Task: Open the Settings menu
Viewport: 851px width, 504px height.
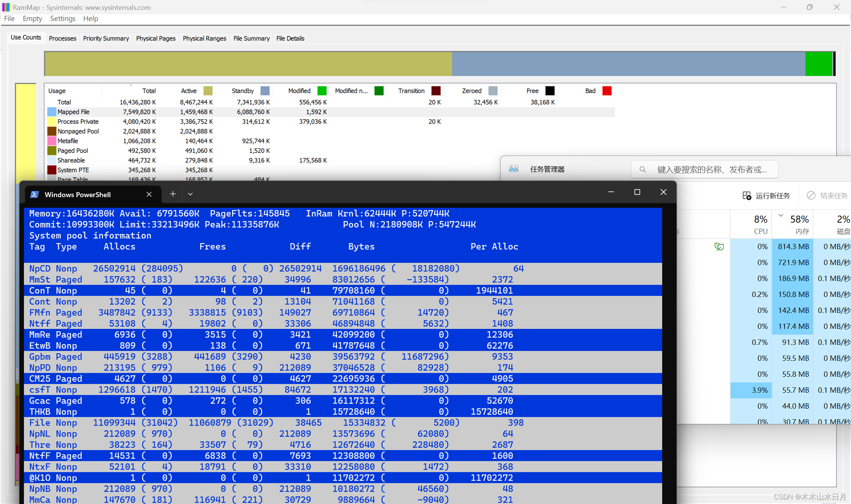Action: (x=62, y=19)
